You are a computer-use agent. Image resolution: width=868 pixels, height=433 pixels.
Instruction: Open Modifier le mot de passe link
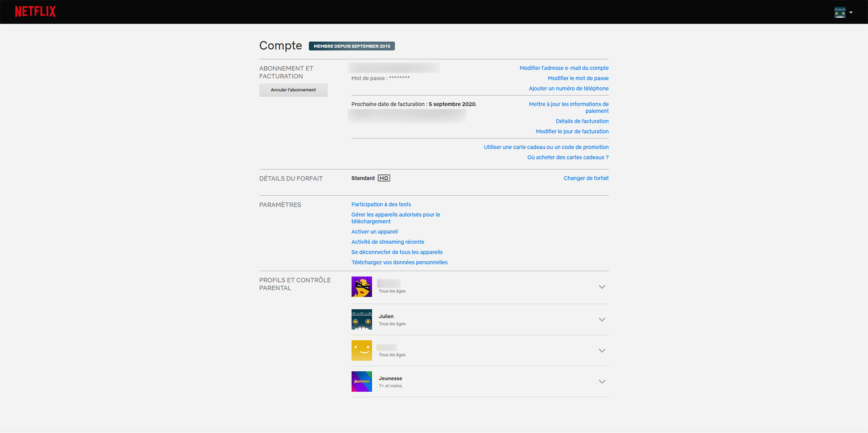pos(578,78)
